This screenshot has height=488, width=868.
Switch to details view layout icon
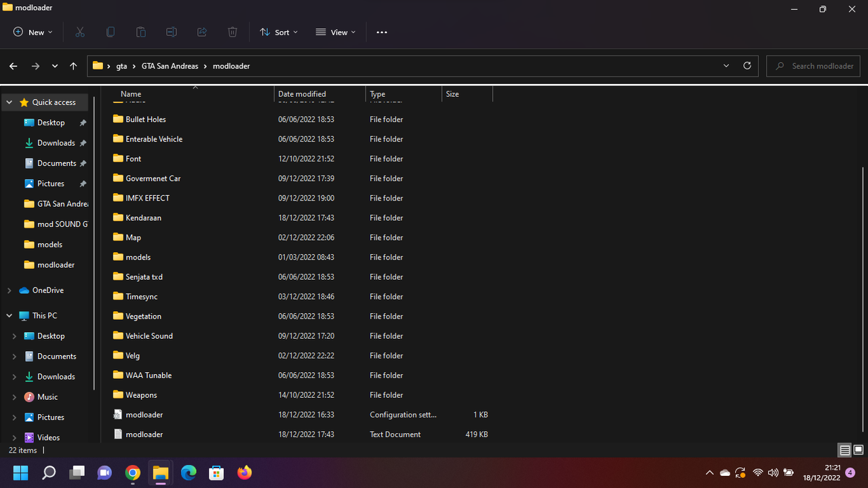click(845, 450)
